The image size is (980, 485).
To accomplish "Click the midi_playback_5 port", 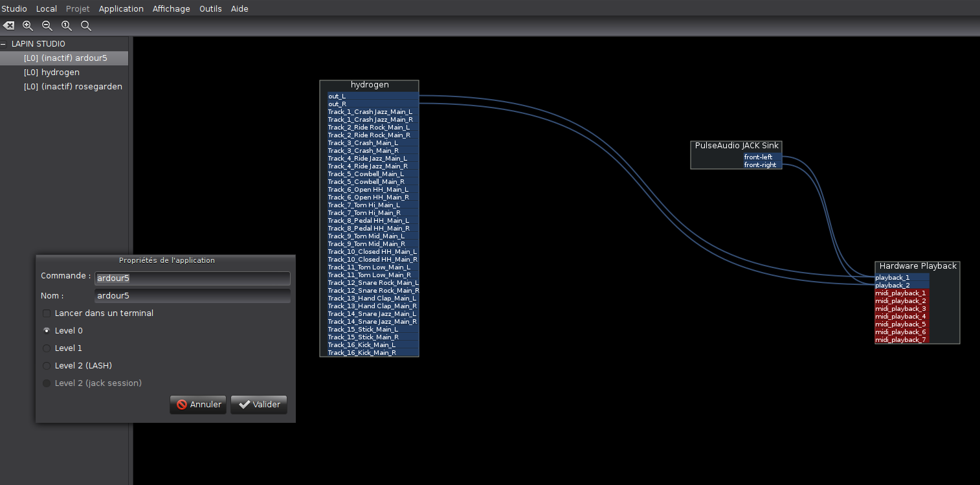I will click(x=902, y=324).
